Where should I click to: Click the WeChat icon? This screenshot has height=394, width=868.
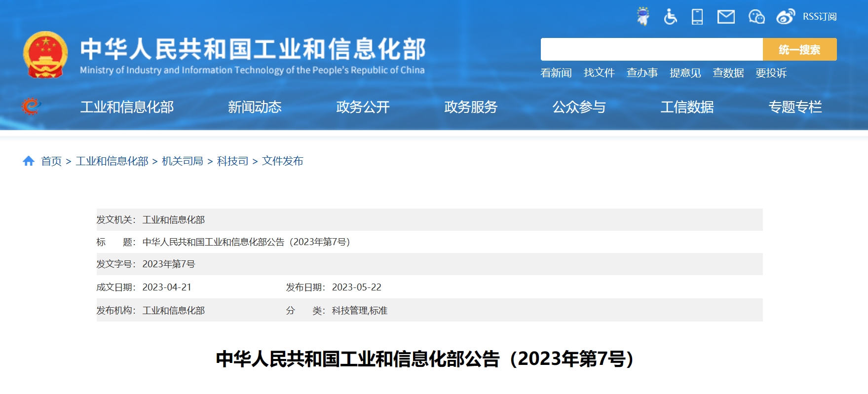pos(756,17)
